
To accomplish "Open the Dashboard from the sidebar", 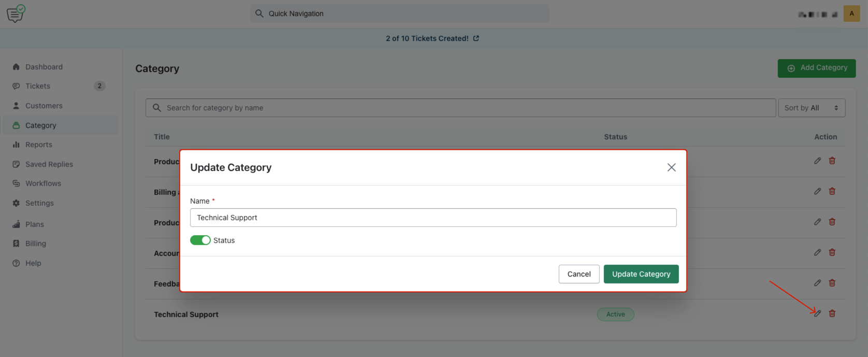I will click(x=44, y=67).
